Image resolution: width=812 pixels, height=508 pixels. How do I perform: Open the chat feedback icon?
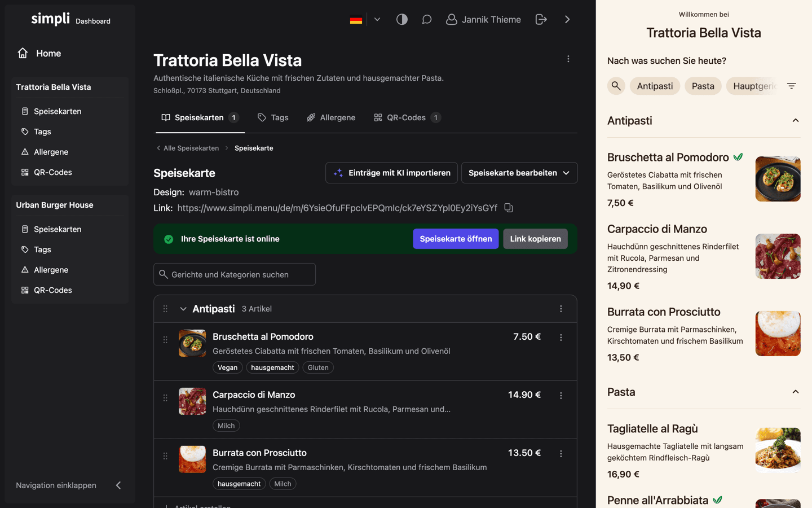point(427,19)
